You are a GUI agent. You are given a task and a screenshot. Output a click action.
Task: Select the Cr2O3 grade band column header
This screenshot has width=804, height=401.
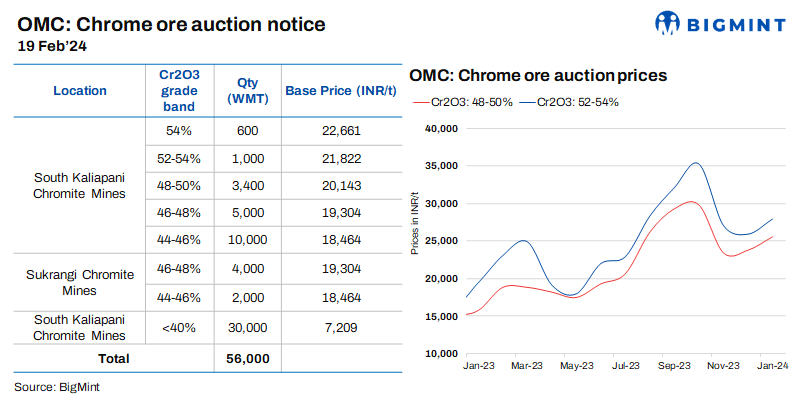click(x=180, y=90)
